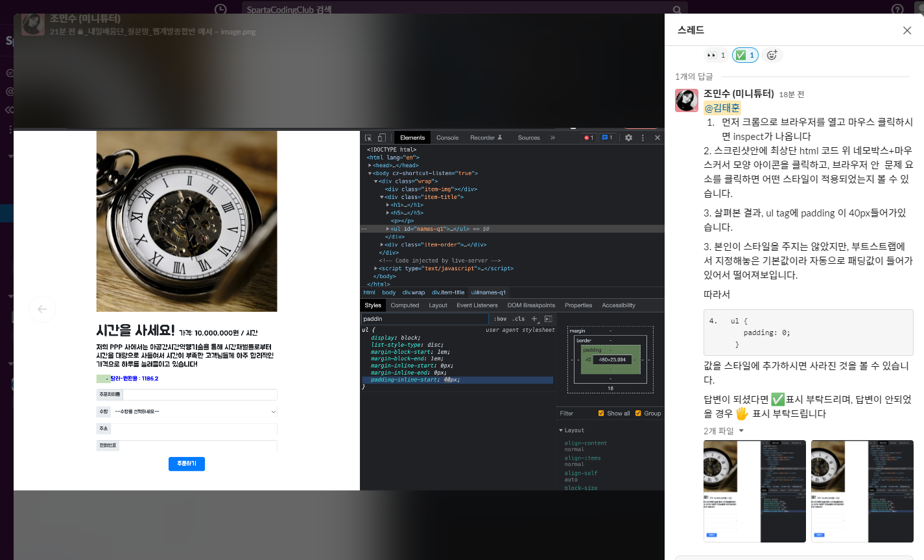Click the Accessibility tab

pos(619,305)
